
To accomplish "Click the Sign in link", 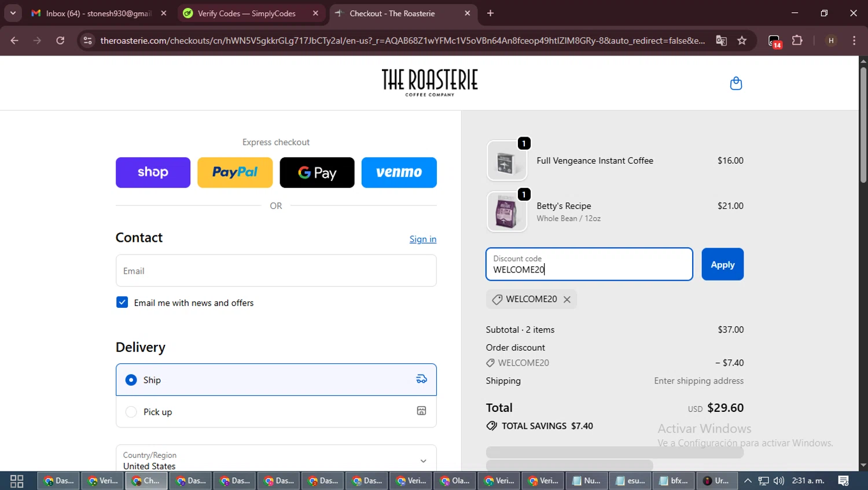I will pos(423,239).
